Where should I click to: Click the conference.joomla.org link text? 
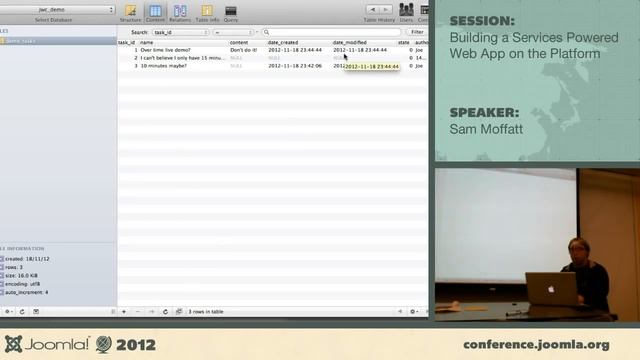coord(536,345)
